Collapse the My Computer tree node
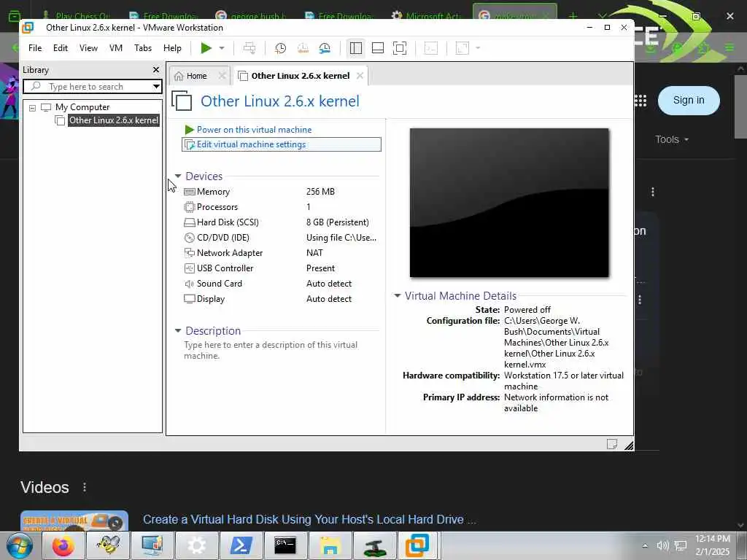The height and width of the screenshot is (560, 747). click(x=32, y=108)
